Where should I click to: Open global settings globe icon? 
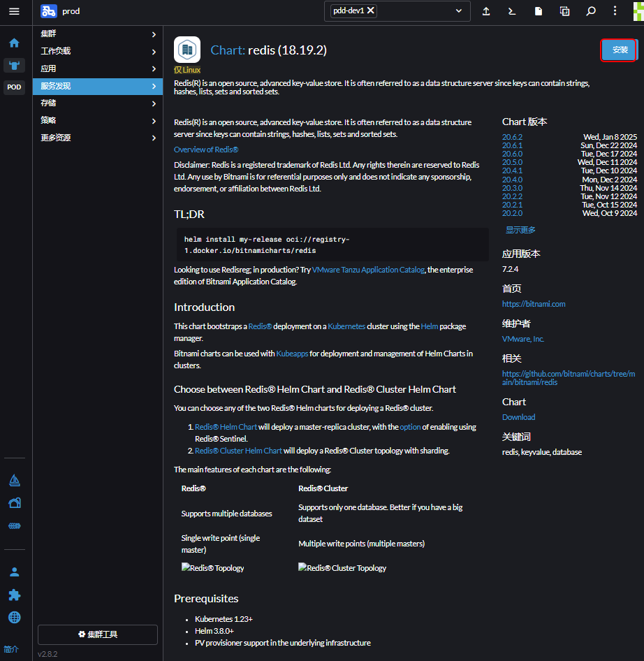(x=15, y=618)
